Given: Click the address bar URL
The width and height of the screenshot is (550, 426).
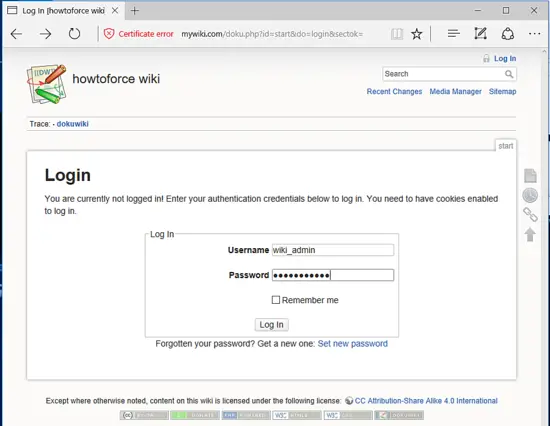Looking at the screenshot, I should 272,34.
